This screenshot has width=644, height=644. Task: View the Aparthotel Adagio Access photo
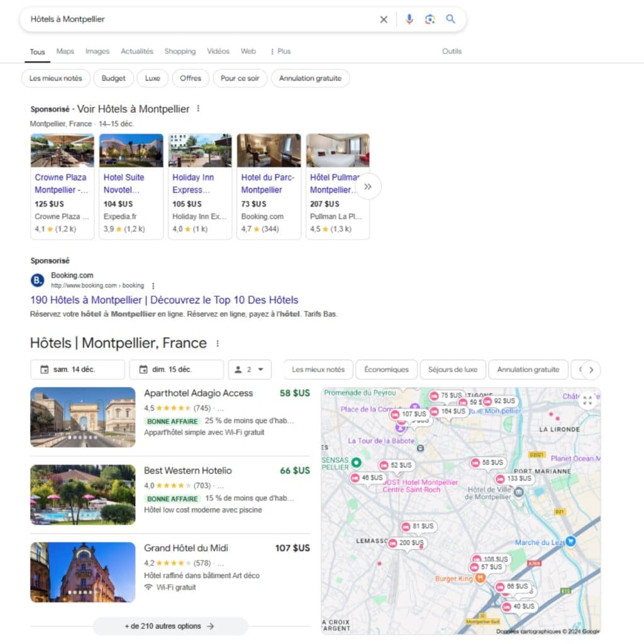(x=83, y=418)
